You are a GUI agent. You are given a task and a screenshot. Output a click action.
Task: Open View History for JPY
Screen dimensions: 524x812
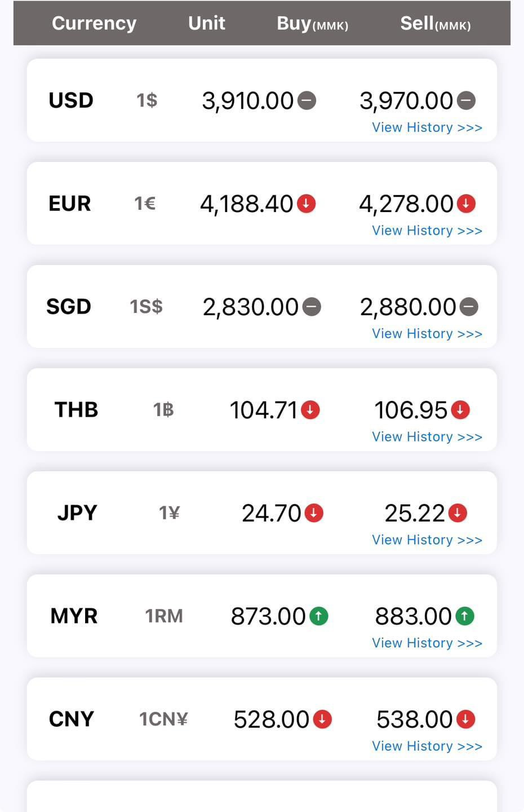427,540
